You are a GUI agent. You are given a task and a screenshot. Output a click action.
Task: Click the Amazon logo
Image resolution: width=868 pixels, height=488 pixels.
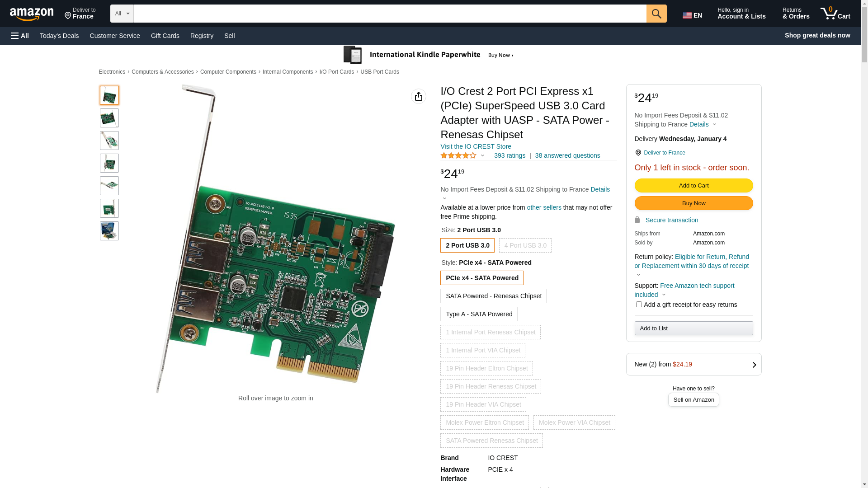[32, 14]
